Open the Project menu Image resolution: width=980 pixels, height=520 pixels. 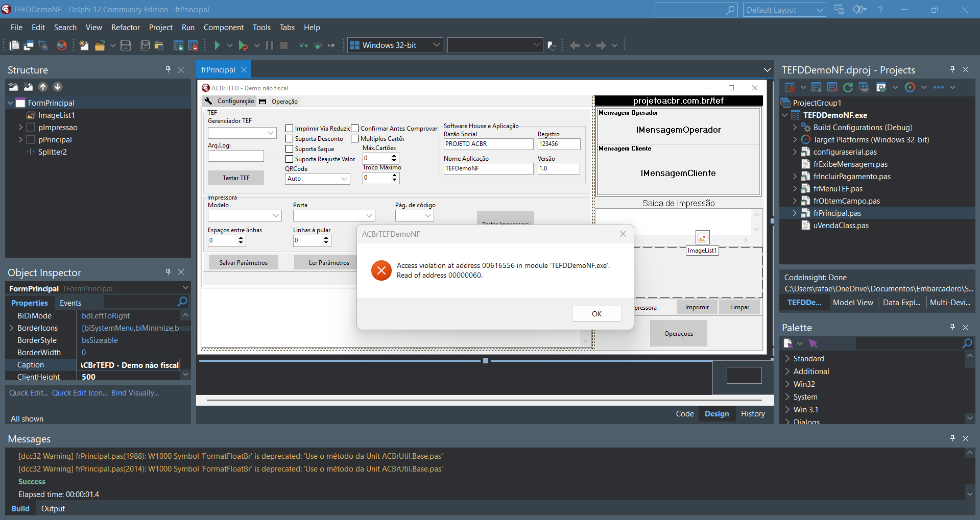click(161, 28)
